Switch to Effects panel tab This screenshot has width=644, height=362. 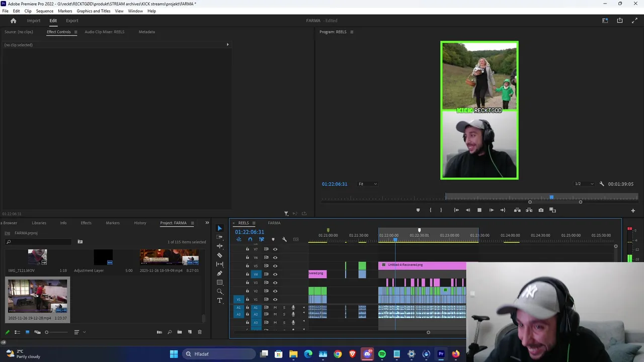click(x=86, y=223)
